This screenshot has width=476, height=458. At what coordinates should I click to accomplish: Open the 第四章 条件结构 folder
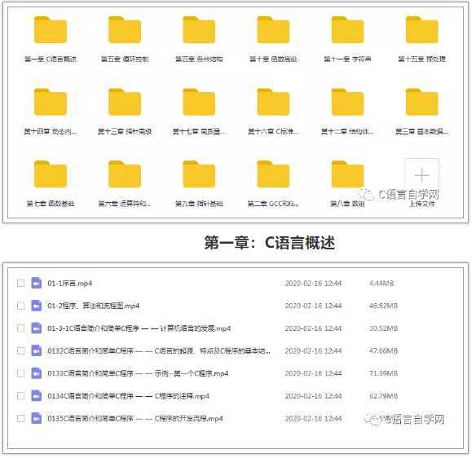tap(199, 30)
